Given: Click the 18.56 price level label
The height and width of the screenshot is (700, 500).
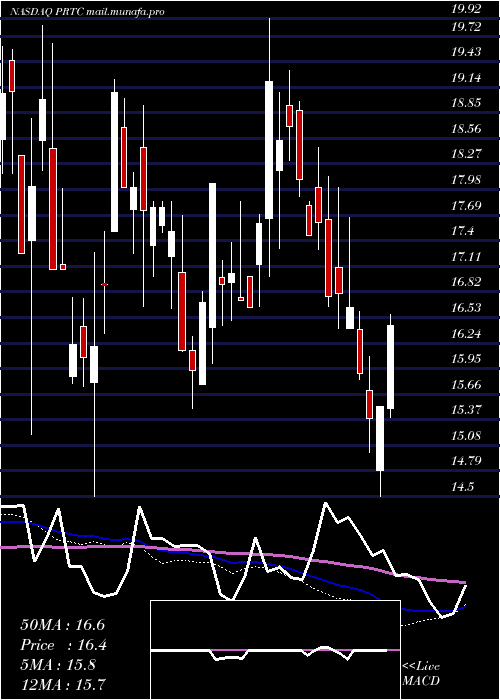Looking at the screenshot, I should pos(466,129).
